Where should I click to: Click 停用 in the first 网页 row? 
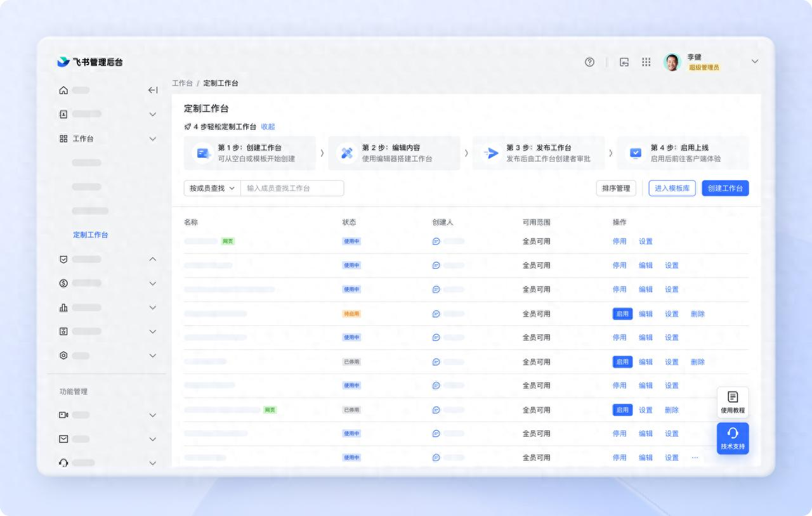tap(620, 242)
